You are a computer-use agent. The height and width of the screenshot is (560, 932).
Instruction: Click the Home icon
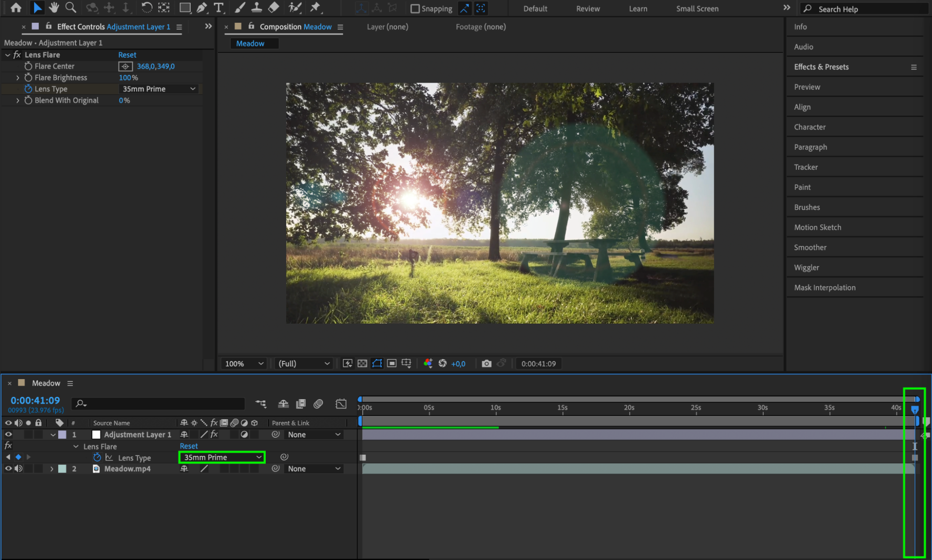(x=16, y=7)
